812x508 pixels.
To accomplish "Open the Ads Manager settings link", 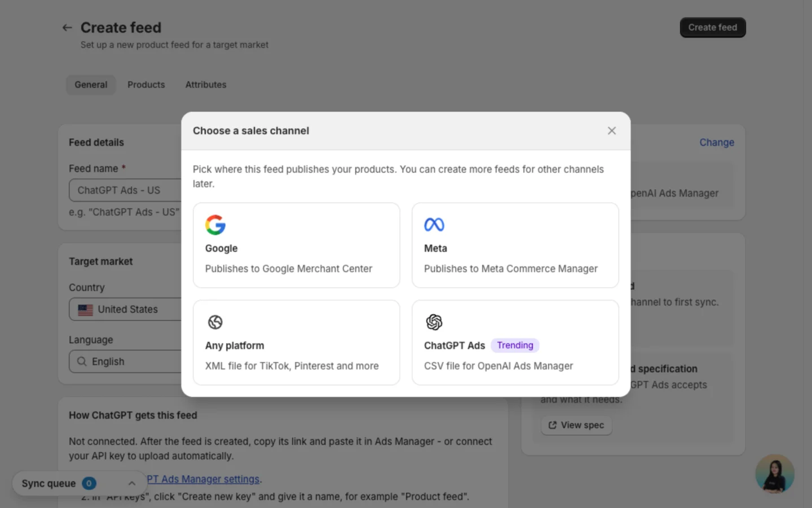I will pyautogui.click(x=204, y=479).
